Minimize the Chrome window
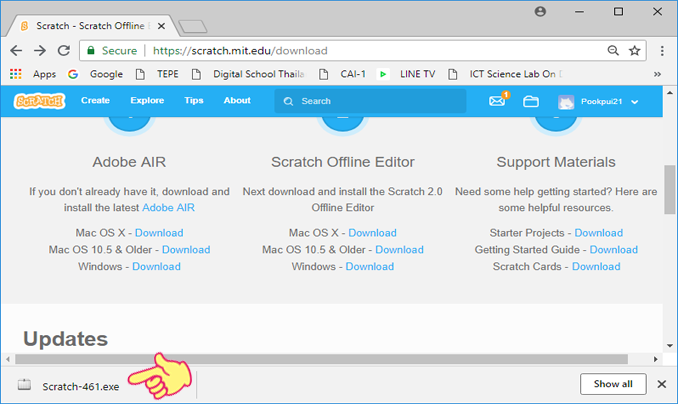The image size is (678, 404). pyautogui.click(x=579, y=12)
